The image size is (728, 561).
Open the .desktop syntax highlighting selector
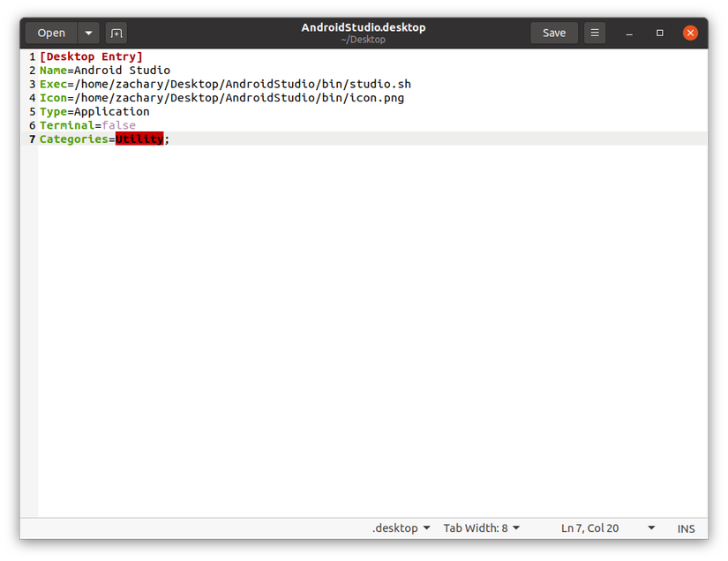click(x=401, y=527)
